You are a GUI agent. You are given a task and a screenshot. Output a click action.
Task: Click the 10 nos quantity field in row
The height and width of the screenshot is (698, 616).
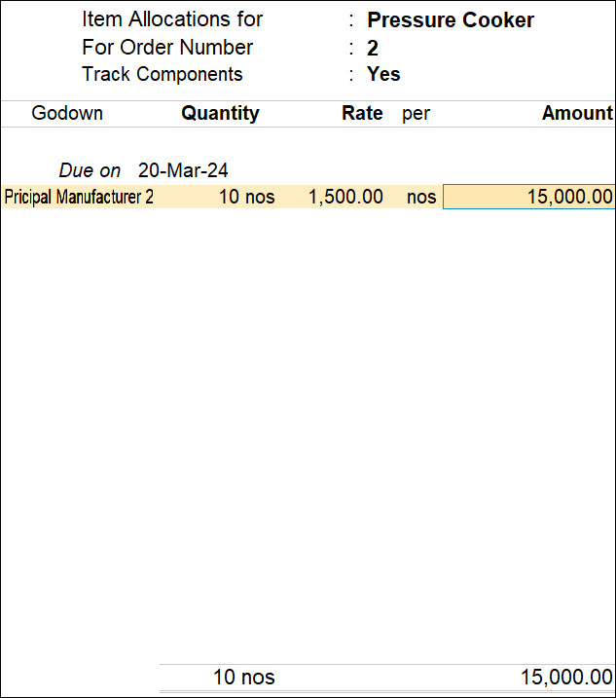(247, 197)
